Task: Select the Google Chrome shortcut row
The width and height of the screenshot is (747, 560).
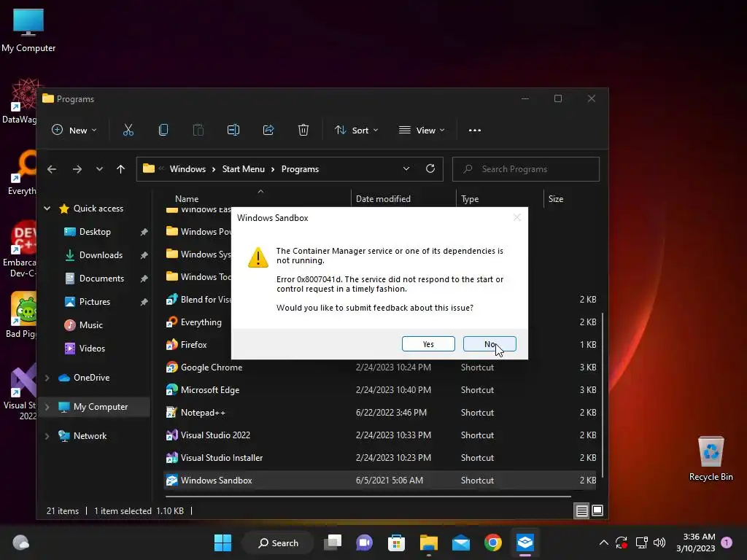Action: coord(379,367)
